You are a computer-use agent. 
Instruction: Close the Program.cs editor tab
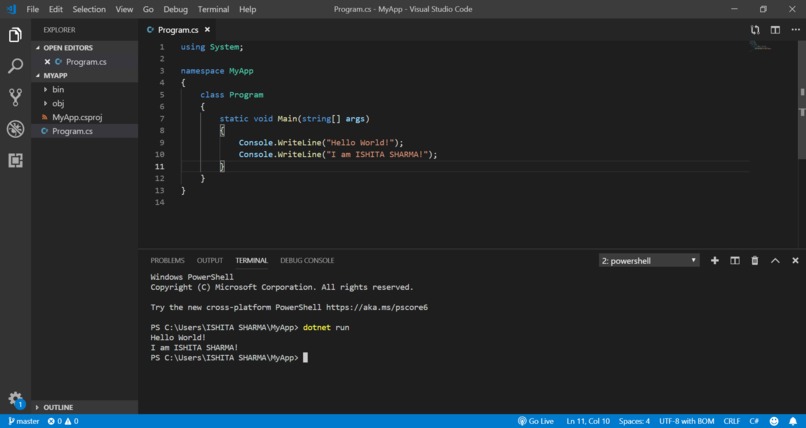coord(207,30)
